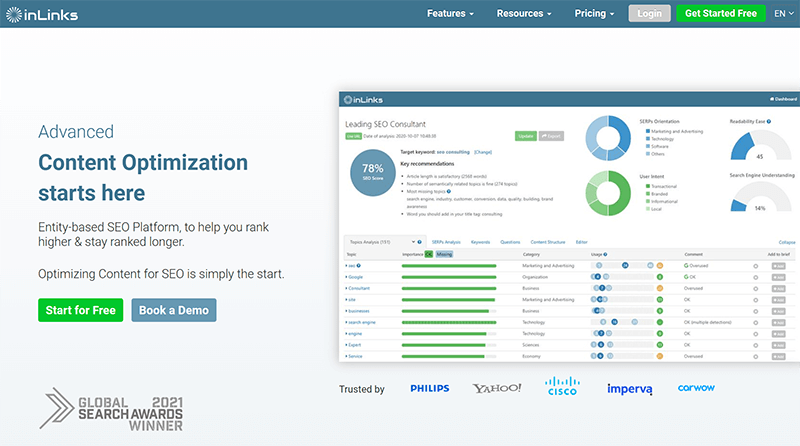Click the Login button
The height and width of the screenshot is (446, 800).
point(649,14)
